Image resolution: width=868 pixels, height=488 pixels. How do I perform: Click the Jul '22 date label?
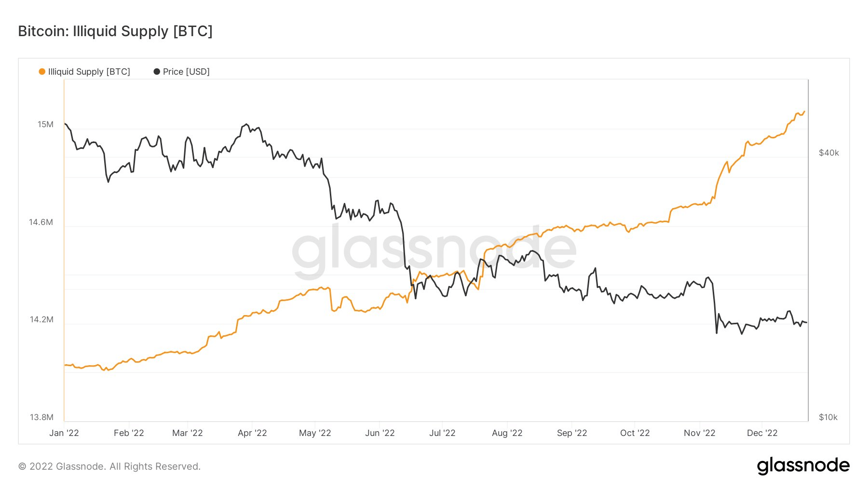click(x=442, y=433)
